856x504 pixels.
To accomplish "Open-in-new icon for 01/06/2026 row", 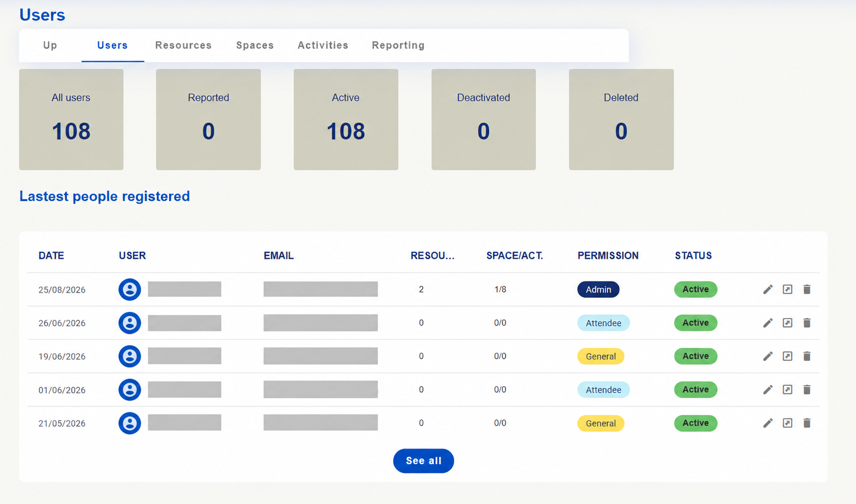I will tap(787, 390).
